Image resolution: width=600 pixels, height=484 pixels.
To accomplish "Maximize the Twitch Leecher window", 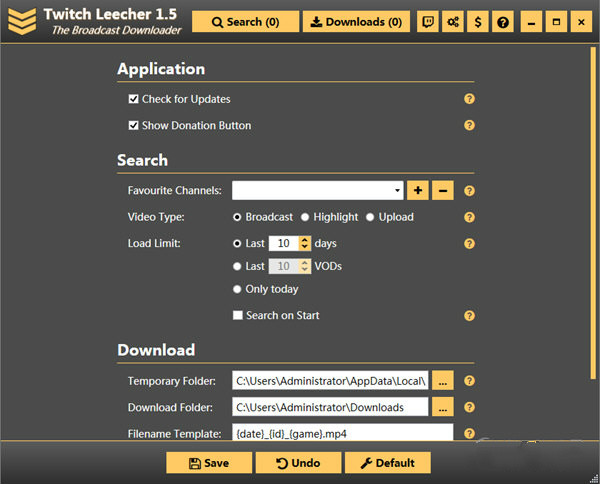I will (556, 22).
